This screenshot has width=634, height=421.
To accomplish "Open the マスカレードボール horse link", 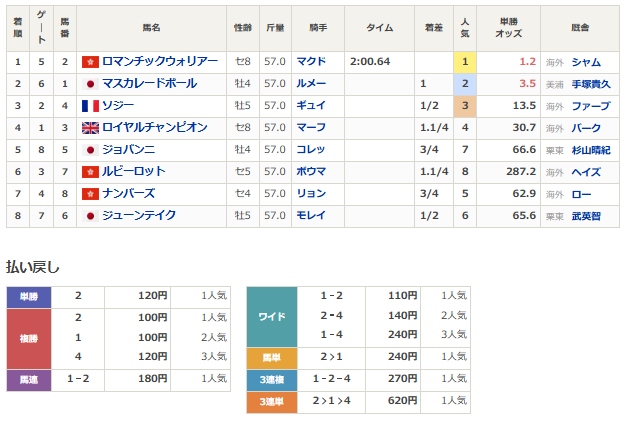I will (152, 84).
